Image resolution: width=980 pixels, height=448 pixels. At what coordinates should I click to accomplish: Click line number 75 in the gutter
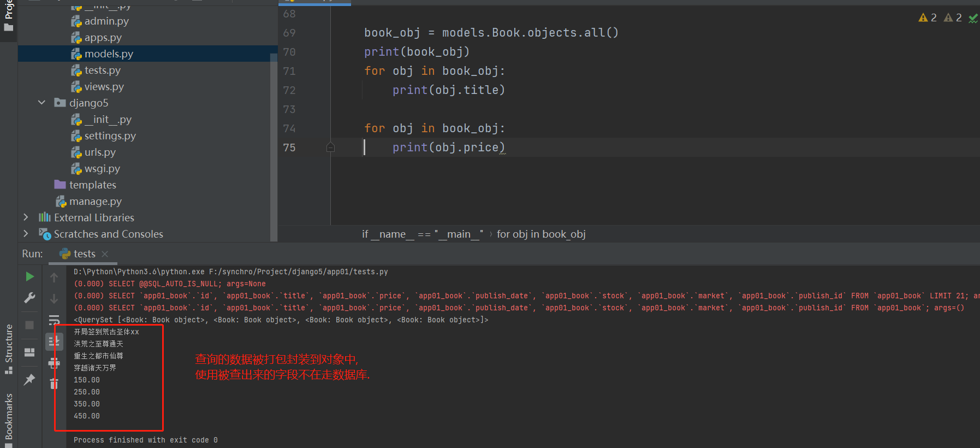[x=289, y=148]
